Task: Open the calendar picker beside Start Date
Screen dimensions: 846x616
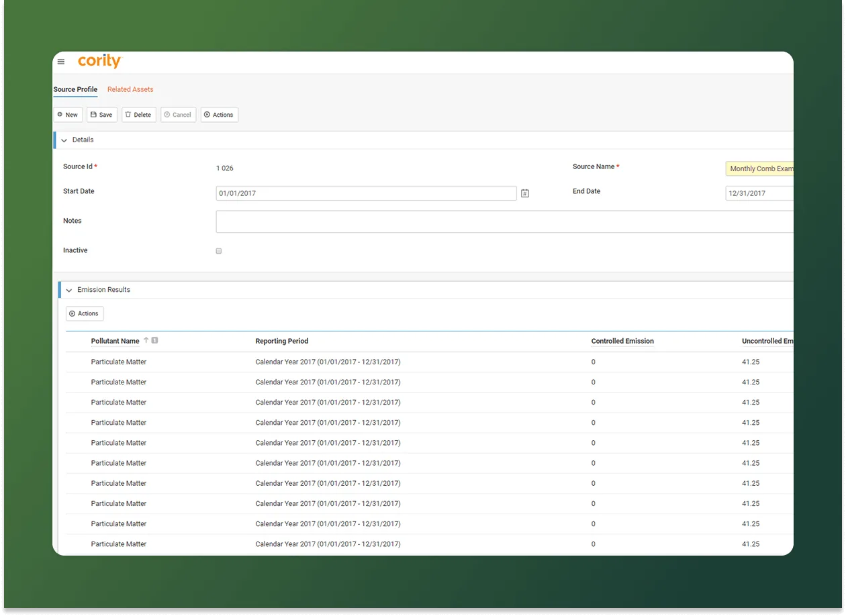Action: (x=524, y=193)
